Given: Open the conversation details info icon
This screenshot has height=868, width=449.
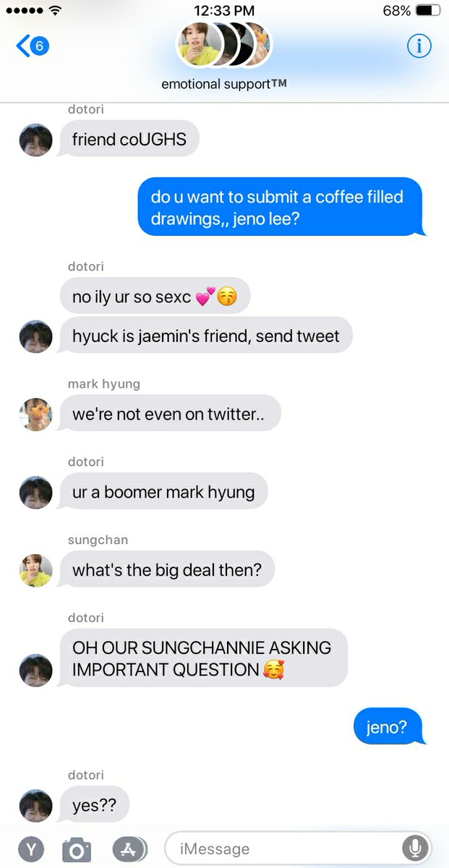Looking at the screenshot, I should point(419,46).
